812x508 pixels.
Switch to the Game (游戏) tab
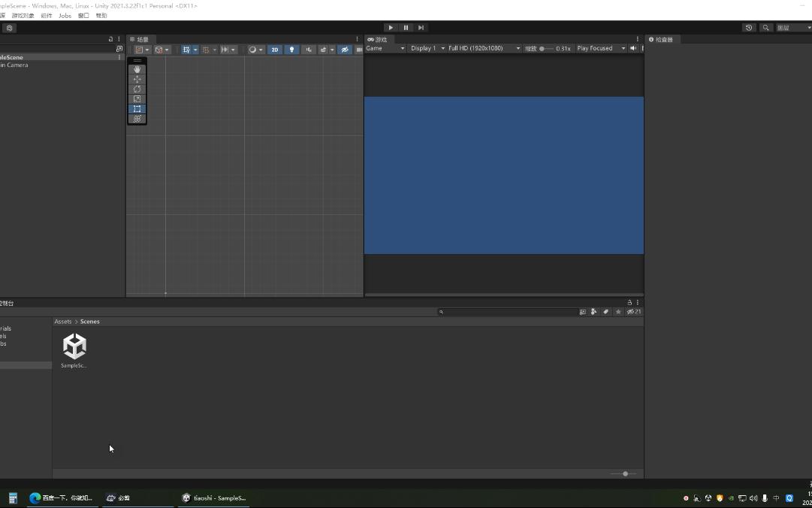[379, 39]
